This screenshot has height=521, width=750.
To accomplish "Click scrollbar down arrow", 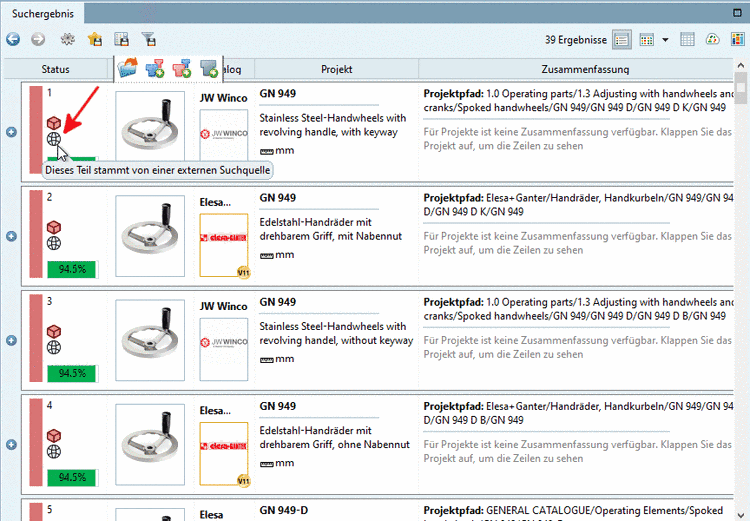I will 740,515.
